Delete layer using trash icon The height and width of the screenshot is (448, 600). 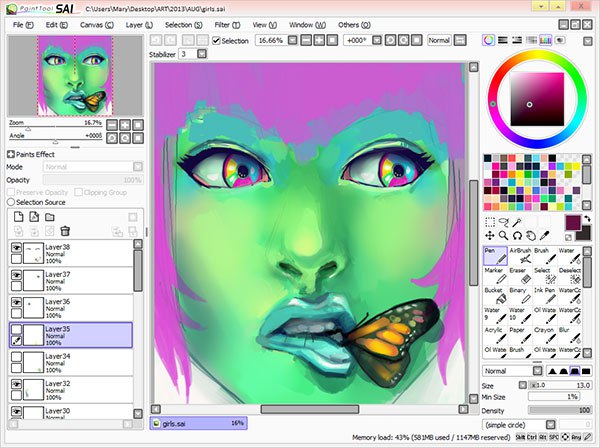tap(65, 231)
